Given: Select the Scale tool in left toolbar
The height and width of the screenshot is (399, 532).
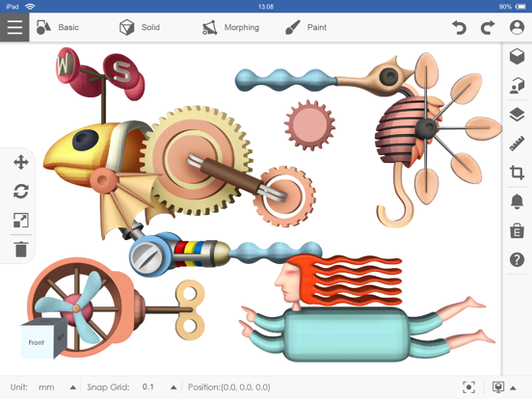Looking at the screenshot, I should point(20,220).
